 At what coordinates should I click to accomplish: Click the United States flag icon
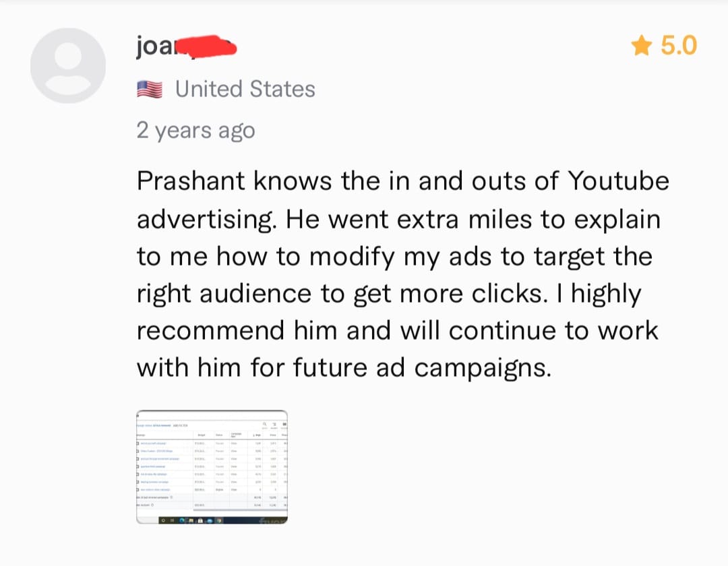[150, 89]
